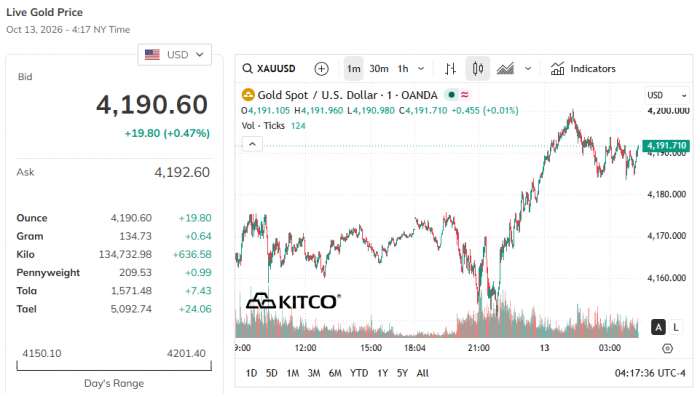Open the Indicators menu
The image size is (700, 394).
[583, 69]
